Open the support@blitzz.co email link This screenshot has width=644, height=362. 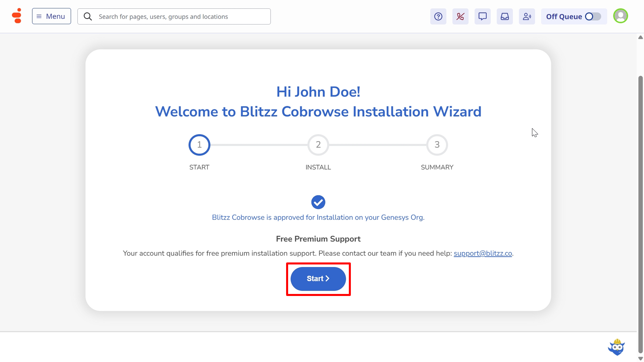click(483, 253)
